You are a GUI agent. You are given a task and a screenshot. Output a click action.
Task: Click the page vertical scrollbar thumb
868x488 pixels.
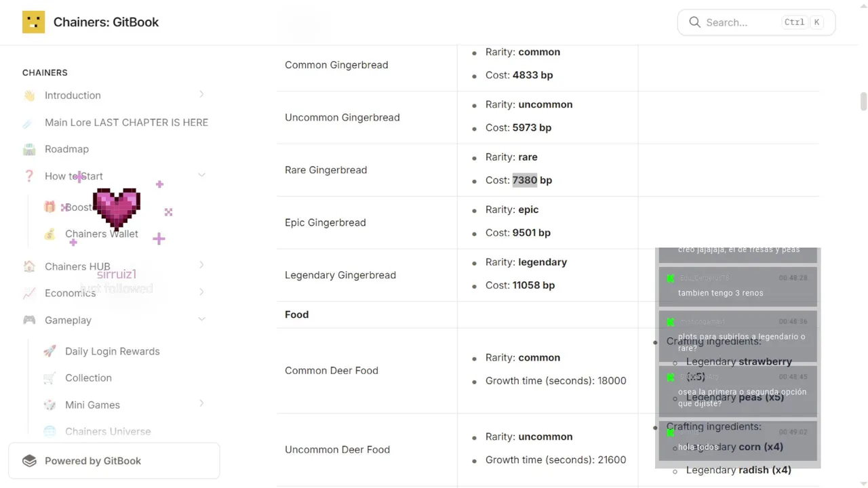click(863, 101)
